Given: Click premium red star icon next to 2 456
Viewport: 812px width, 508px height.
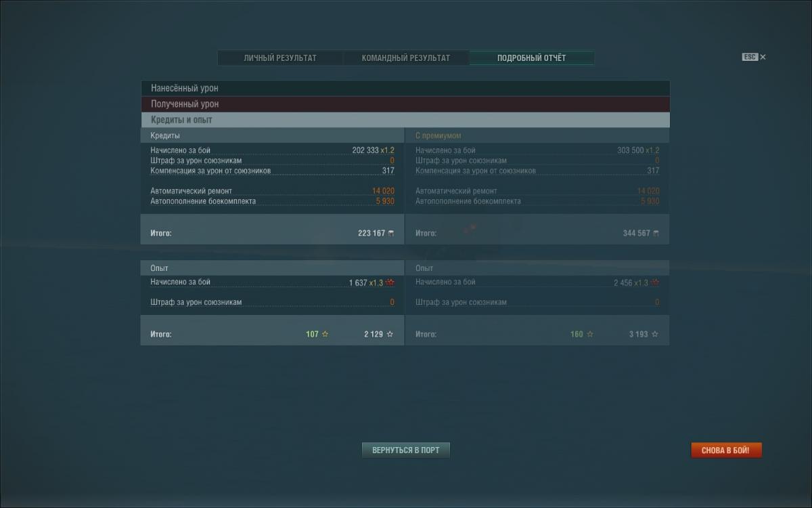Looking at the screenshot, I should click(654, 282).
